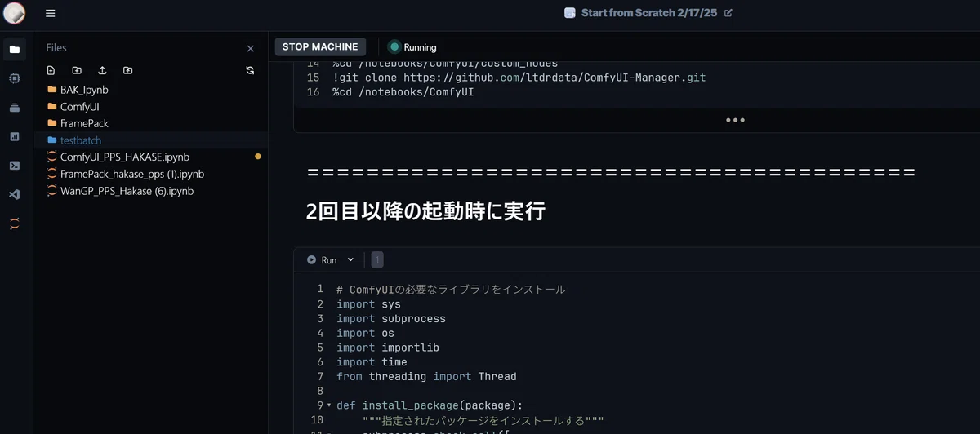The width and height of the screenshot is (980, 434).
Task: Click the notebook icon beside the title
Action: pos(570,13)
